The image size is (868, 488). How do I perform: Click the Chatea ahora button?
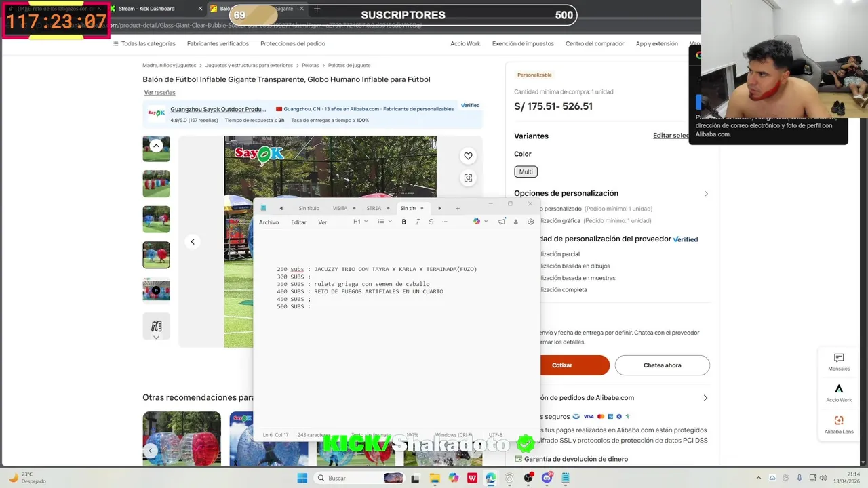[663, 365]
